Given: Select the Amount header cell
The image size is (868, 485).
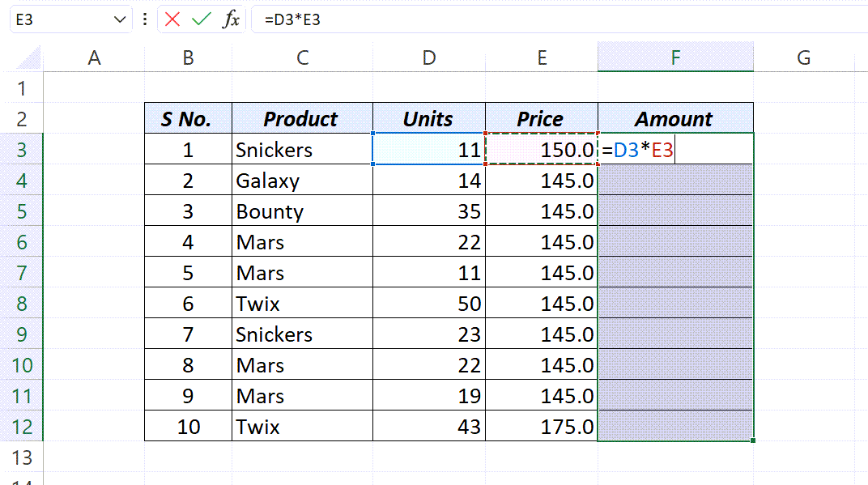Looking at the screenshot, I should [x=675, y=118].
